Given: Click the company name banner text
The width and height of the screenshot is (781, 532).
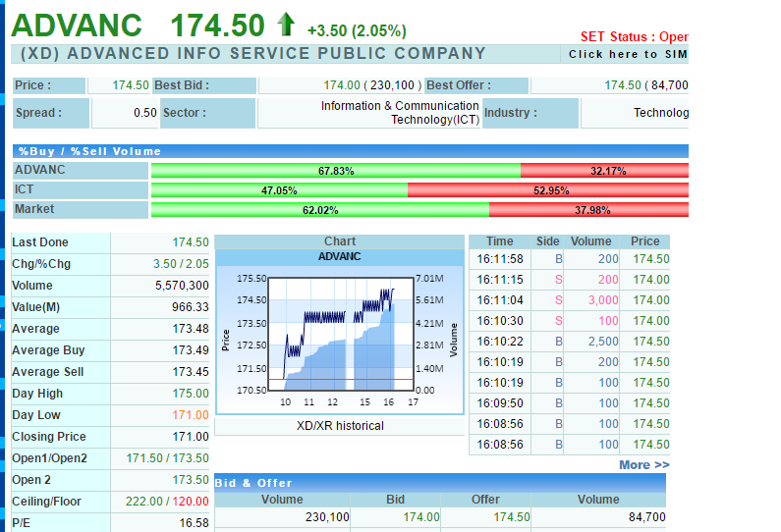Looking at the screenshot, I should tap(253, 54).
